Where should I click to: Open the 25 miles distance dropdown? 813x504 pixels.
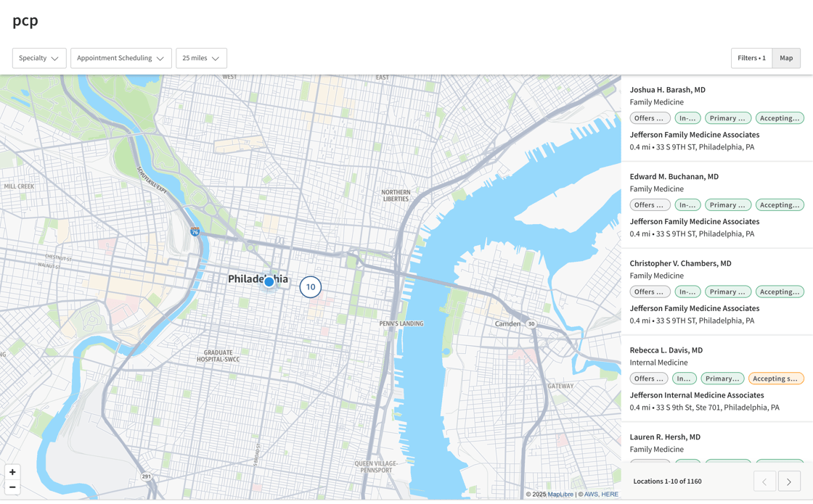(x=201, y=58)
